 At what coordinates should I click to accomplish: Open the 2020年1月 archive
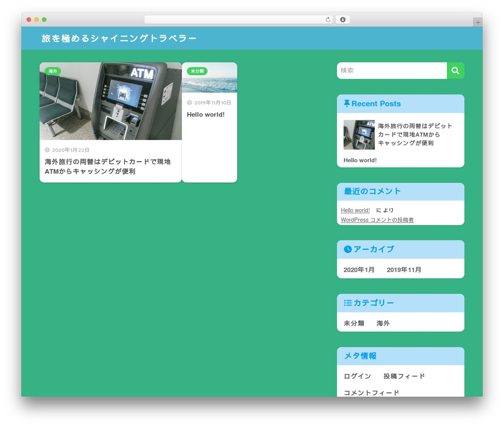tap(359, 270)
